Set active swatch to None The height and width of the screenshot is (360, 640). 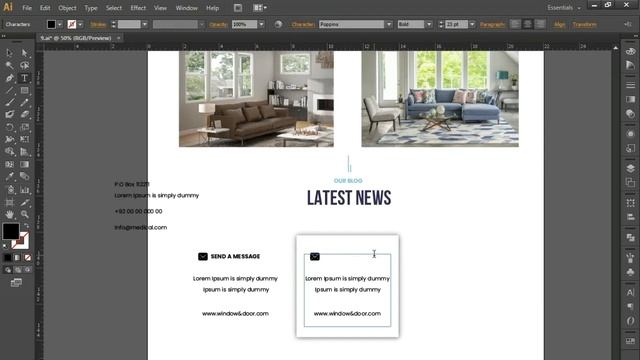point(27,258)
